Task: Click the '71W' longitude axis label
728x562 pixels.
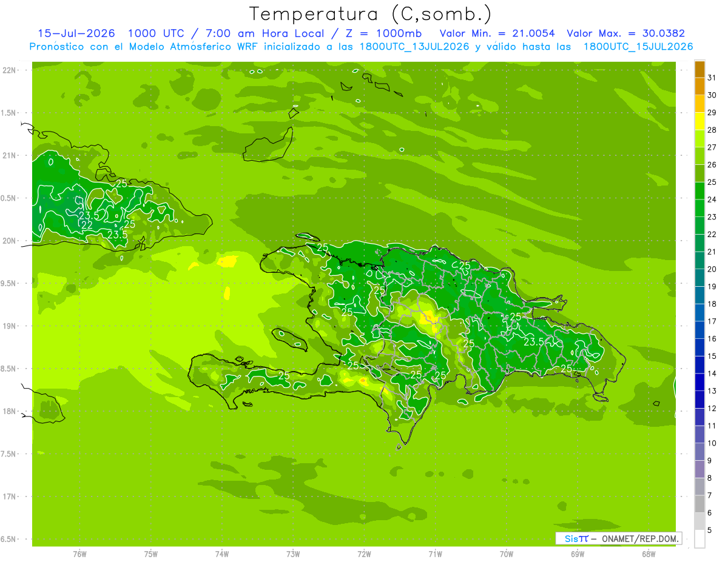Action: pos(435,554)
